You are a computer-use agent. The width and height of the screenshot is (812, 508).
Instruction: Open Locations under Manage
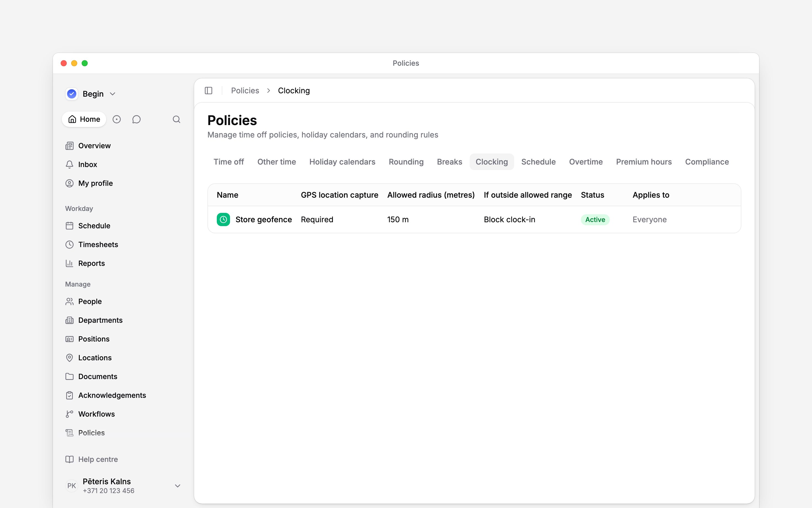(89, 358)
